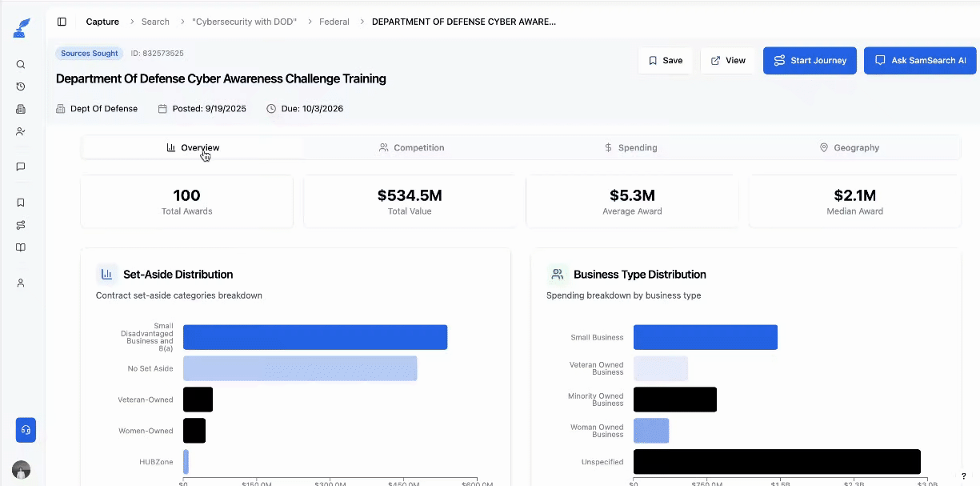Click the add-contact icon in the sidebar
The width and height of the screenshot is (980, 486).
(21, 131)
